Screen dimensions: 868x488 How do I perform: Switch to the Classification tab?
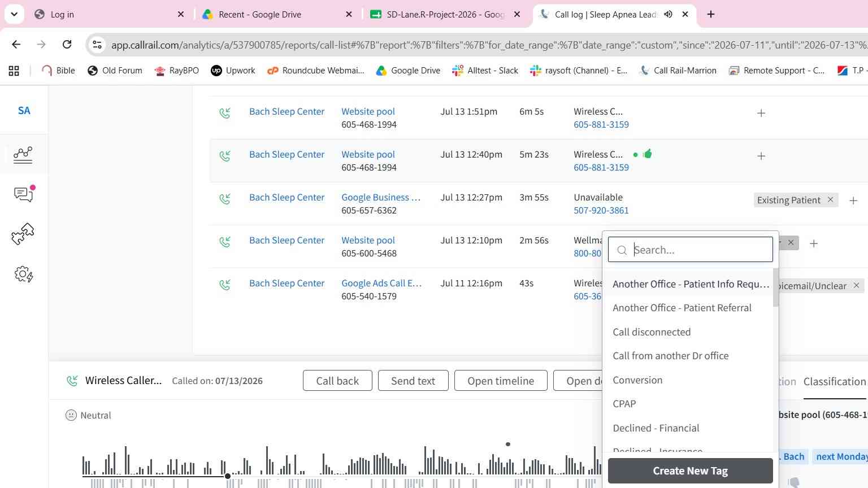(x=835, y=381)
